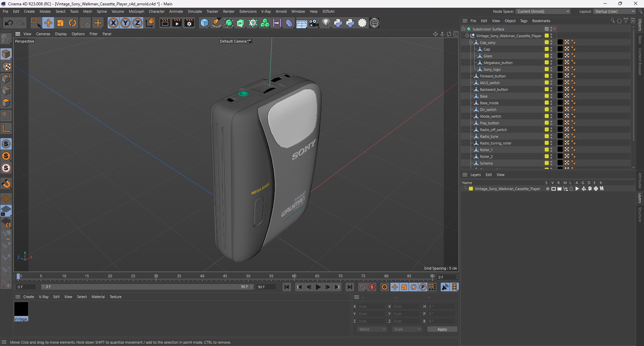Select the Spline Pen tool

[217, 23]
